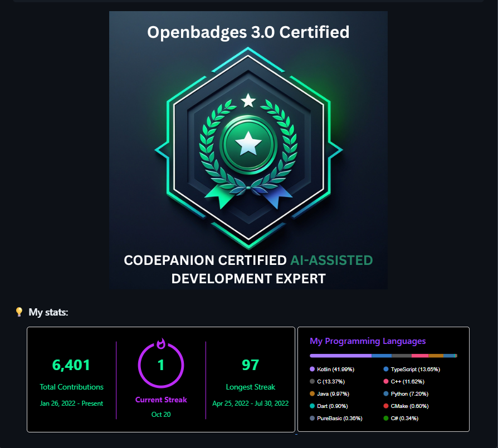Image resolution: width=498 pixels, height=448 pixels.
Task: Expand the Total Contributions stats card
Action: click(x=71, y=380)
